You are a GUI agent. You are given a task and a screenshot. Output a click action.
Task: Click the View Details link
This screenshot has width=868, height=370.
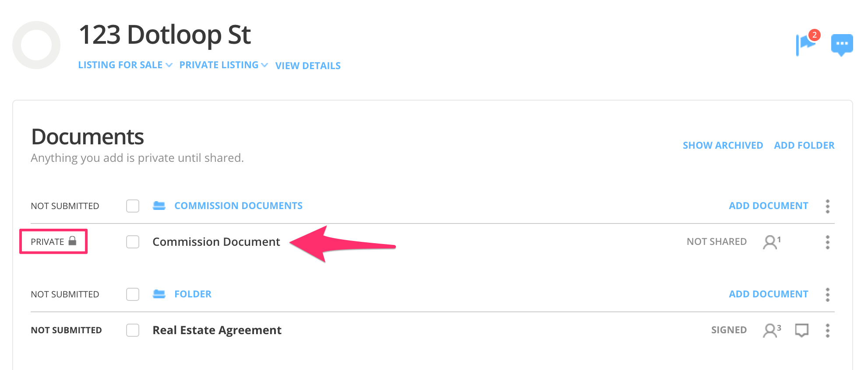pyautogui.click(x=308, y=66)
